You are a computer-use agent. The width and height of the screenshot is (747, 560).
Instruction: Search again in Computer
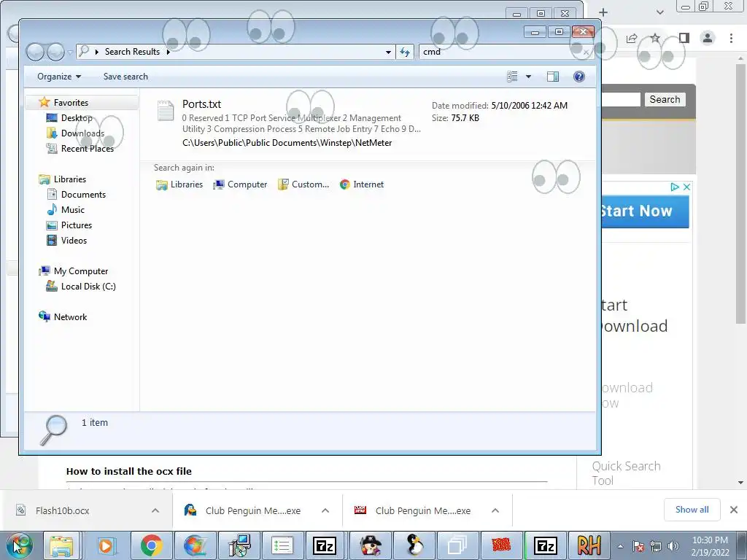click(x=240, y=184)
